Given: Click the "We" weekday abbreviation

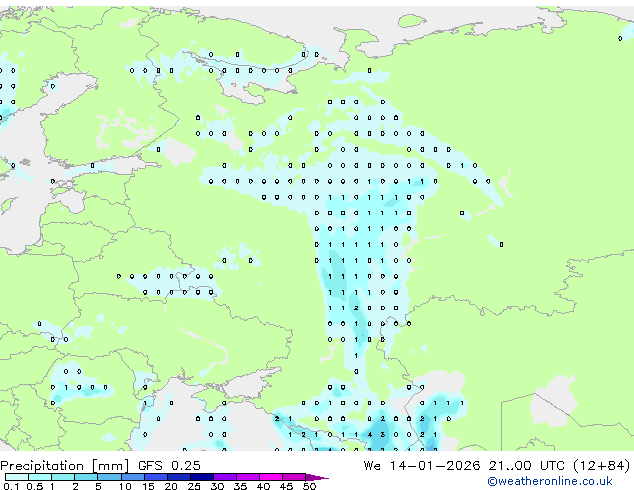Looking at the screenshot, I should [x=372, y=466].
